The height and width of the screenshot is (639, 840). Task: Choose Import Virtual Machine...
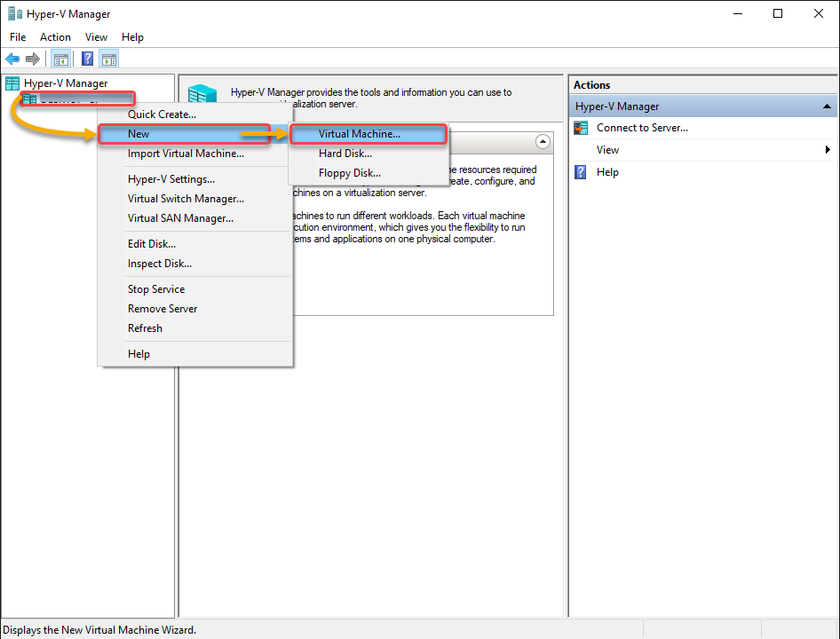tap(195, 154)
